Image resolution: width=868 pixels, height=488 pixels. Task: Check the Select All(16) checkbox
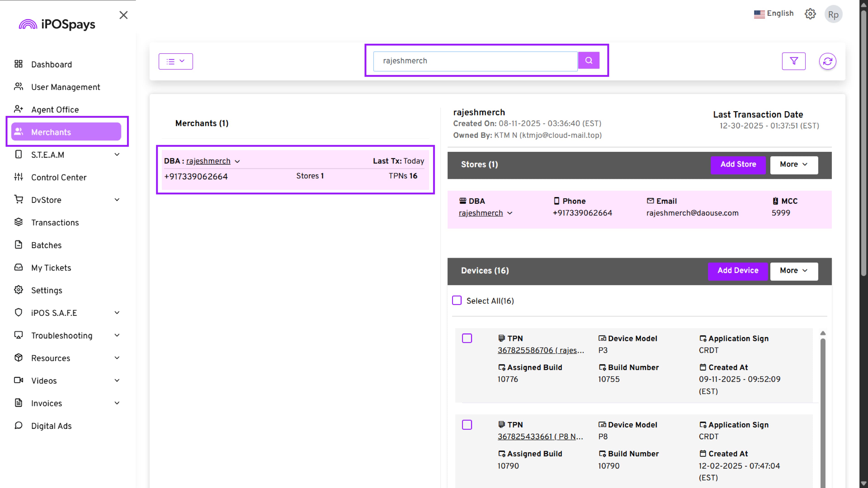click(x=457, y=300)
